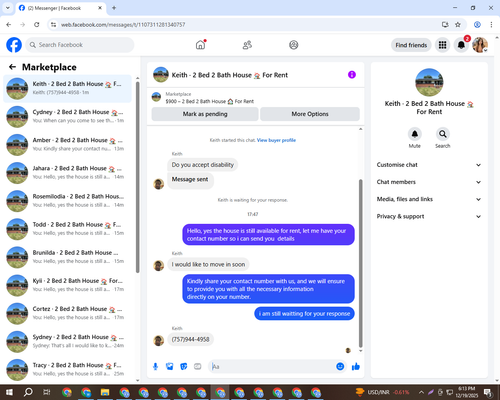This screenshot has width=500, height=400.
Task: Choose a GIF with the GIF icon
Action: point(198,367)
